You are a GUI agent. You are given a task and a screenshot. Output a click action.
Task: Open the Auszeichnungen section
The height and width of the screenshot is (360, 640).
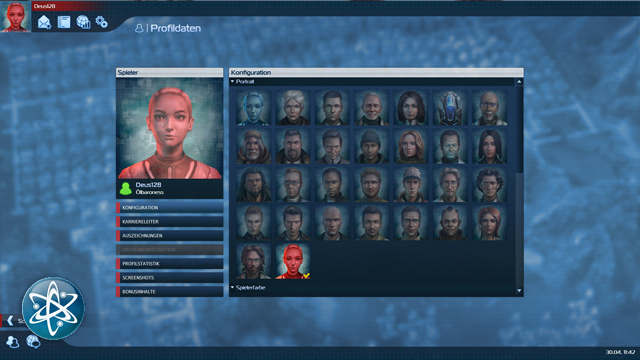169,236
